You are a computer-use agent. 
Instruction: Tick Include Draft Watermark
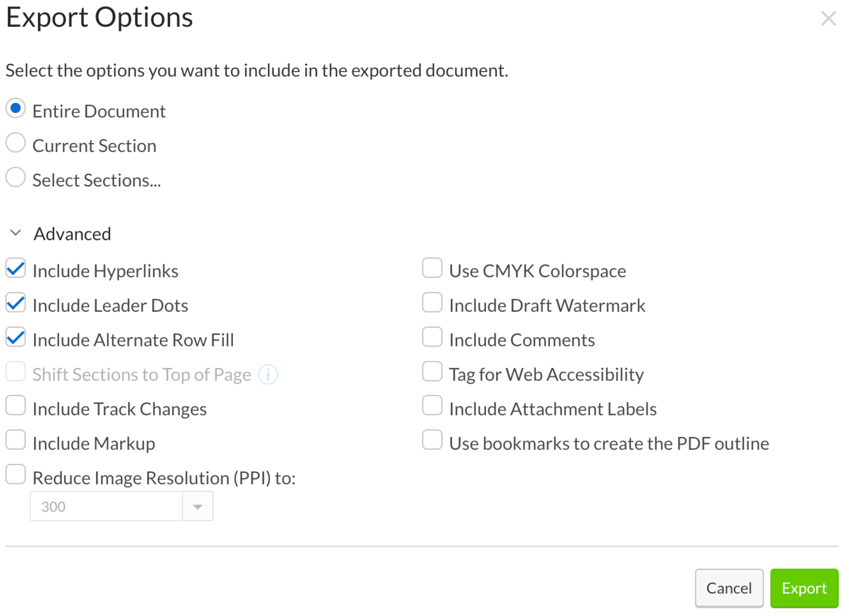tap(432, 303)
